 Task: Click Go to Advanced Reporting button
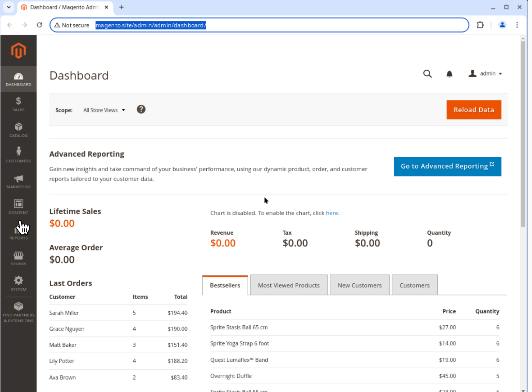447,167
